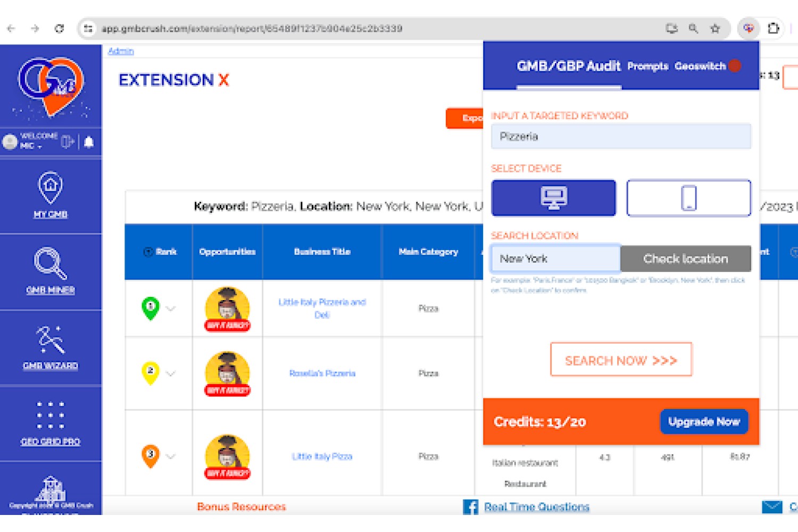Click the Upgrade Now button
798x532 pixels.
click(x=704, y=422)
